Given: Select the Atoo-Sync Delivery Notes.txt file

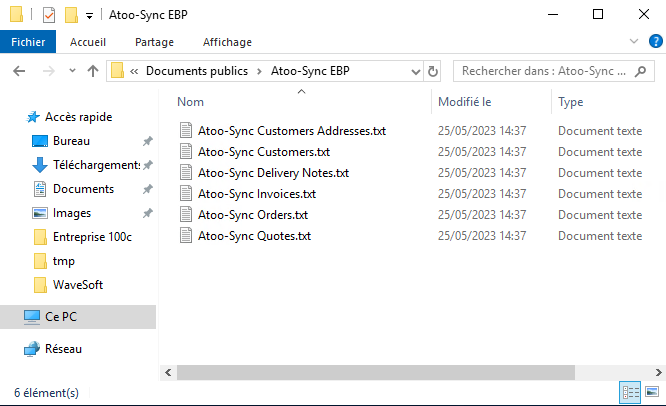Looking at the screenshot, I should (273, 173).
